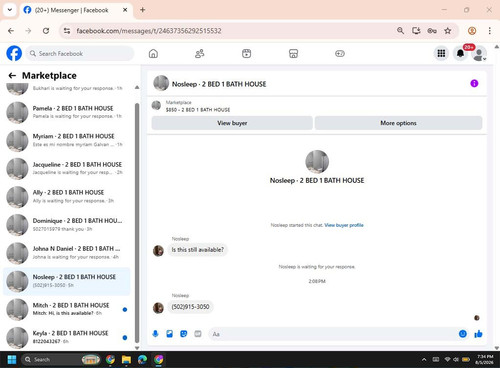Screen dimensions: 500x368
Task: Click the browser zoom magnifier icon in the address bar
Action: click(x=400, y=31)
